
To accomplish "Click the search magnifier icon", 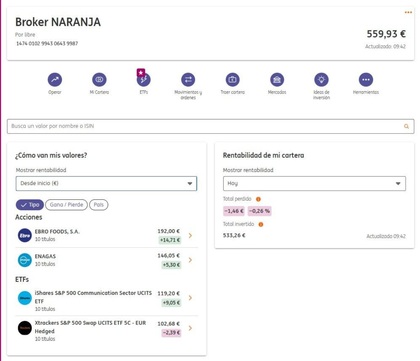I will (x=406, y=126).
